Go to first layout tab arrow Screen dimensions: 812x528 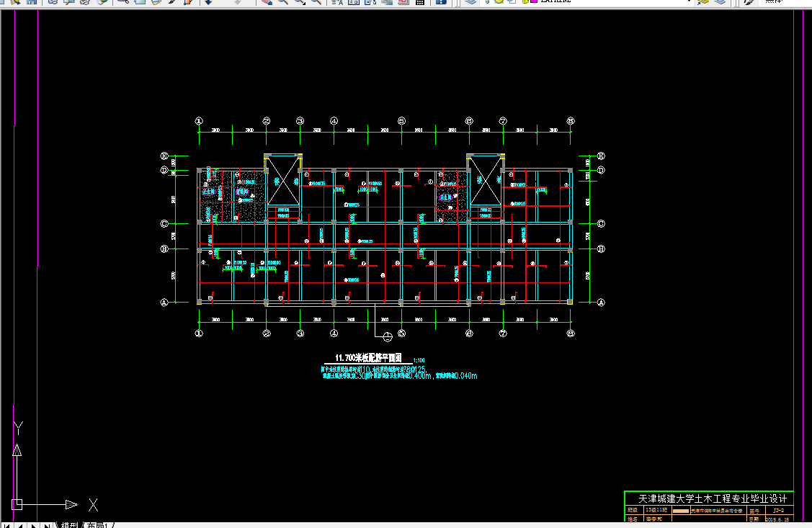[x=6, y=525]
